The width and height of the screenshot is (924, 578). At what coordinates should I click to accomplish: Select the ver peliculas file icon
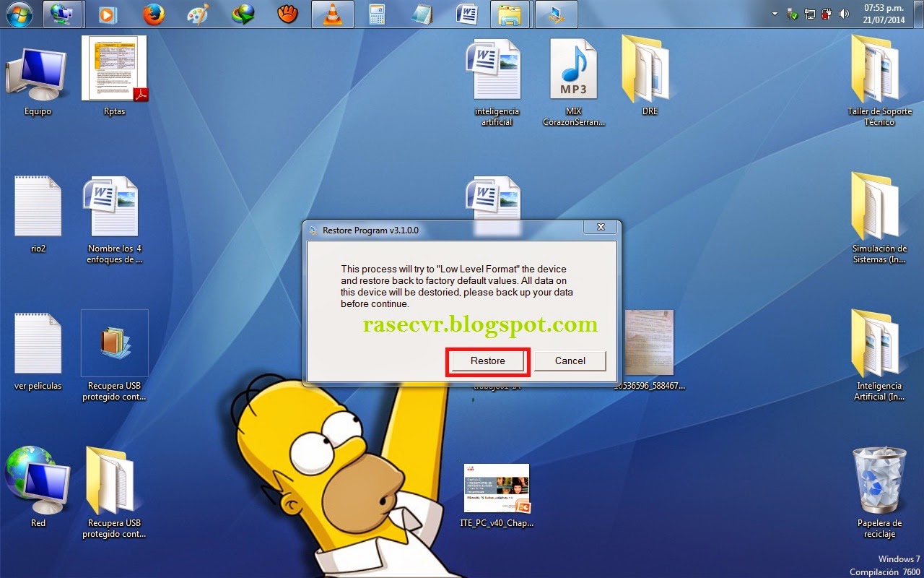click(x=38, y=352)
